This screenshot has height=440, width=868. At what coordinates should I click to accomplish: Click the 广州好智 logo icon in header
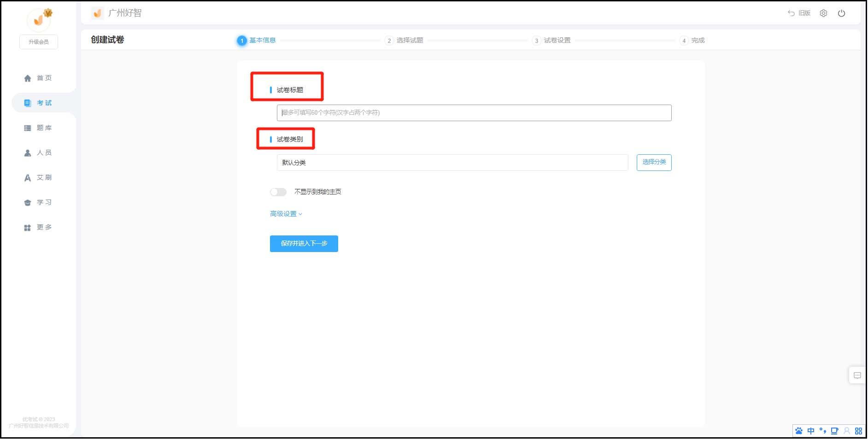(x=97, y=13)
